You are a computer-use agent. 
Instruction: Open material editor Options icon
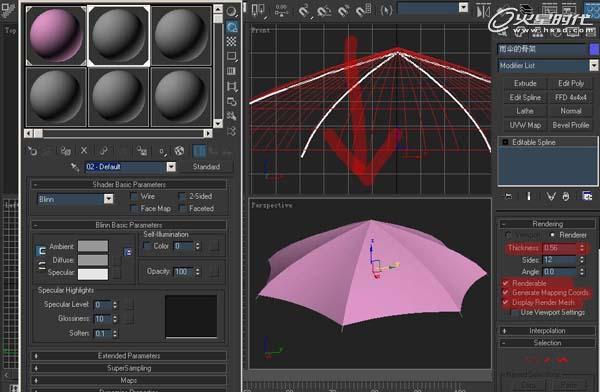[231, 101]
